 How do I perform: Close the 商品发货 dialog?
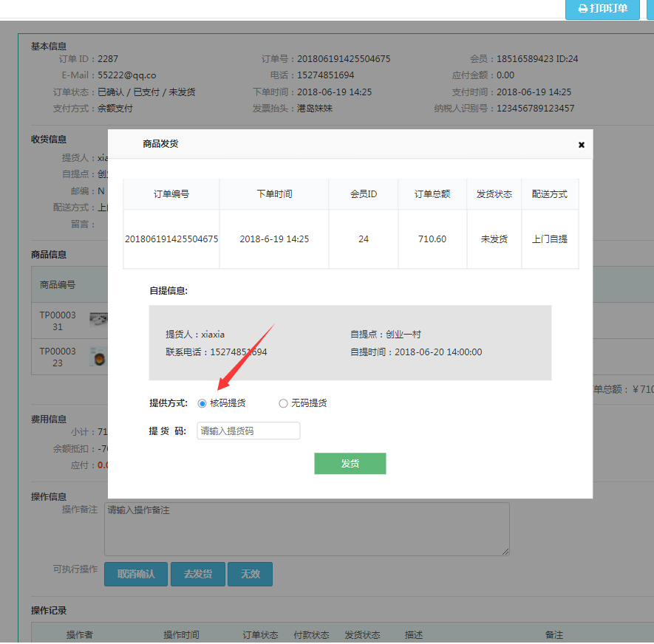click(x=582, y=145)
